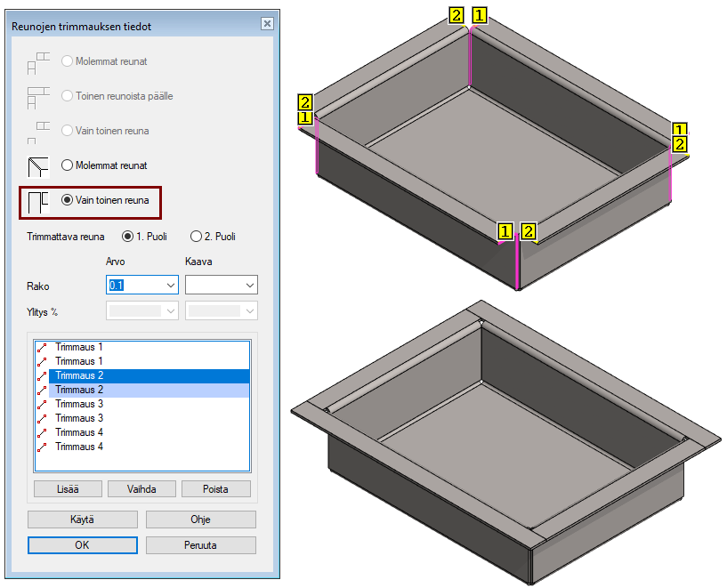Select the second Trimmaus 1 row
Image resolution: width=727 pixels, height=588 pixels.
(x=142, y=361)
